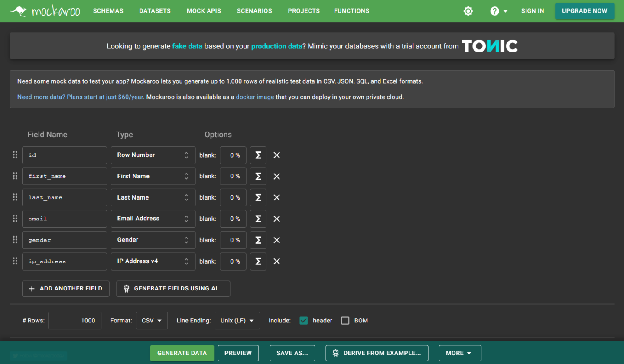This screenshot has width=624, height=364.
Task: Click the Preview button
Action: tap(238, 353)
